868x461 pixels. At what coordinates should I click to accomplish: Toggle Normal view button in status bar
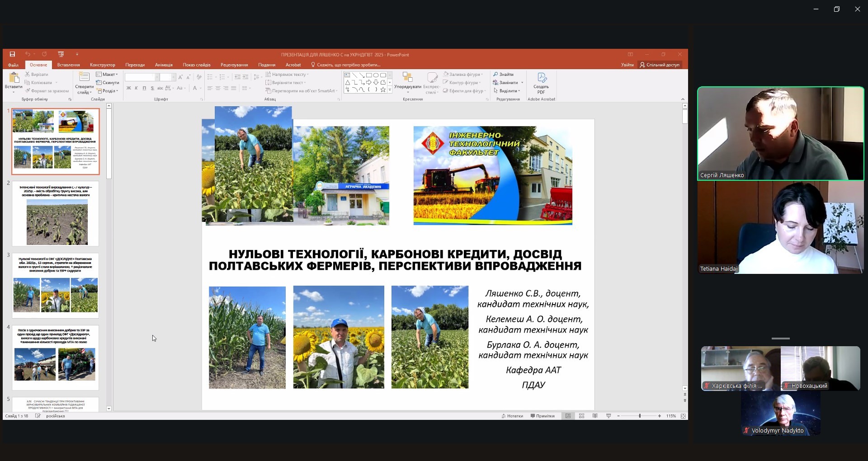coord(568,416)
